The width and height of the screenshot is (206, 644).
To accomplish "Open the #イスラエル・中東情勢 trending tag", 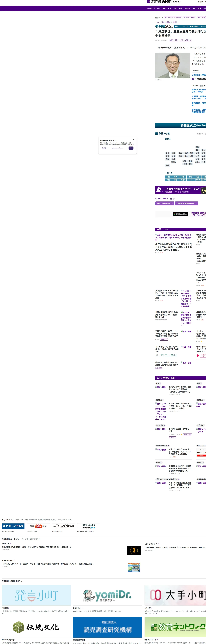I will click(x=173, y=18).
